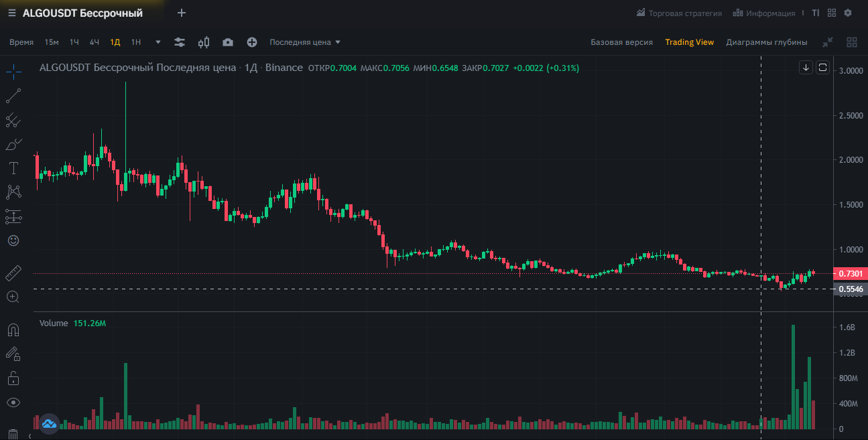Open the Торговая стратегия link

click(679, 13)
